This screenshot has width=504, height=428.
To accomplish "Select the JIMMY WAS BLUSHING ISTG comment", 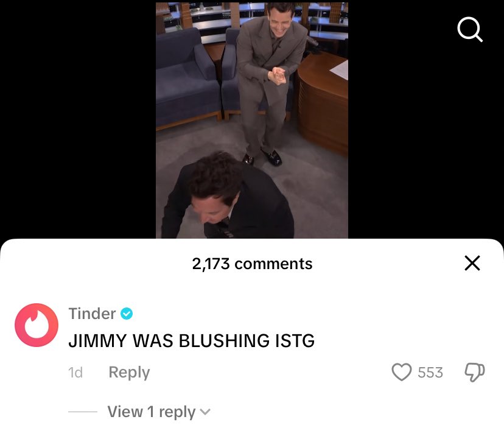I will [192, 340].
